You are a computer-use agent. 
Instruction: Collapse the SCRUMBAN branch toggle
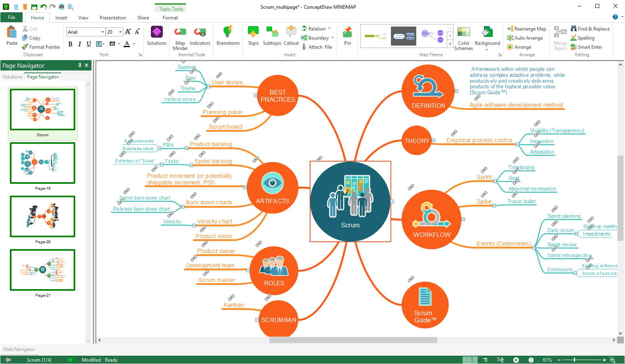(x=257, y=320)
